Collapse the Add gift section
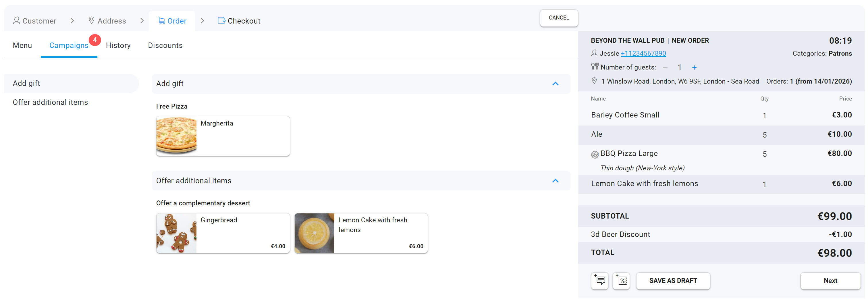The width and height of the screenshot is (868, 299). click(555, 84)
